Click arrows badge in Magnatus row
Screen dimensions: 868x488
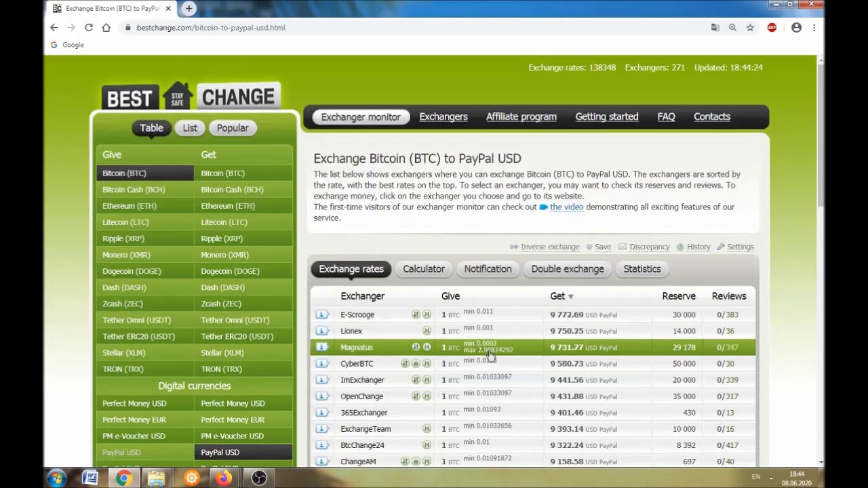416,347
